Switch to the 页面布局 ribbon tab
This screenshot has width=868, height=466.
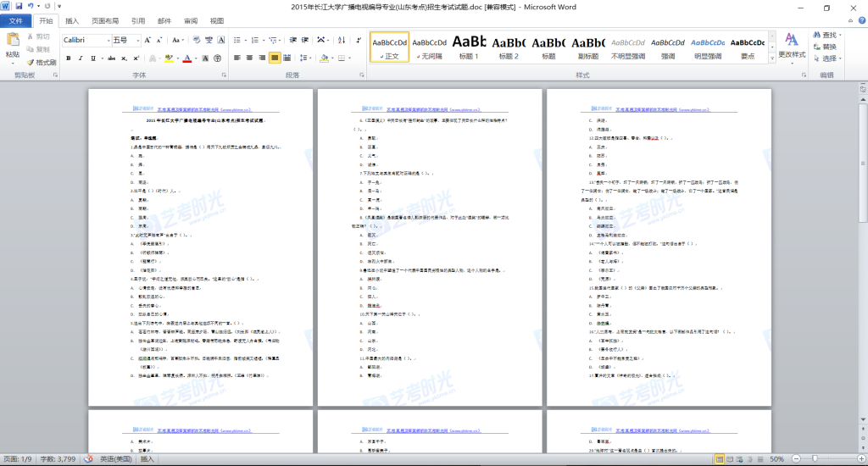pyautogui.click(x=105, y=20)
